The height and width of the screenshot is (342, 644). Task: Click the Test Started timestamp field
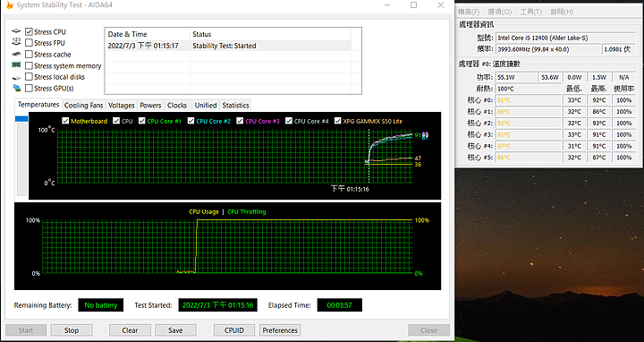pyautogui.click(x=217, y=305)
